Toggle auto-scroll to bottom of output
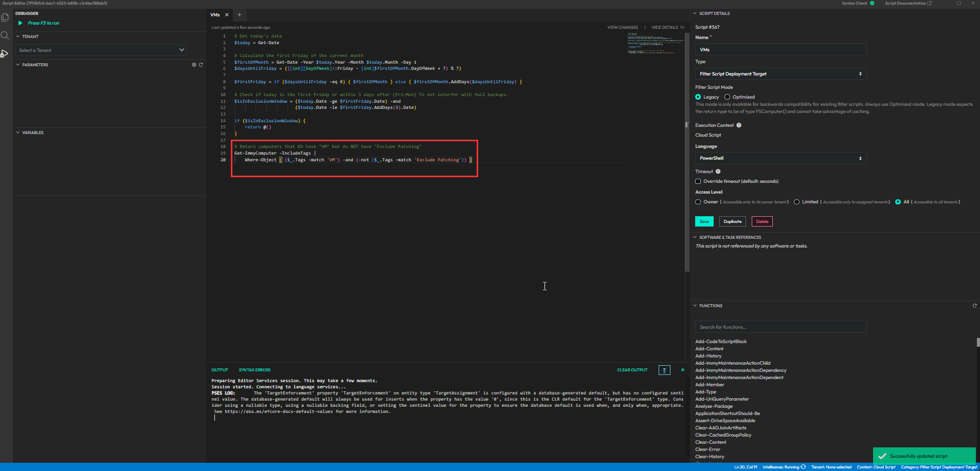This screenshot has width=980, height=471. (x=664, y=370)
